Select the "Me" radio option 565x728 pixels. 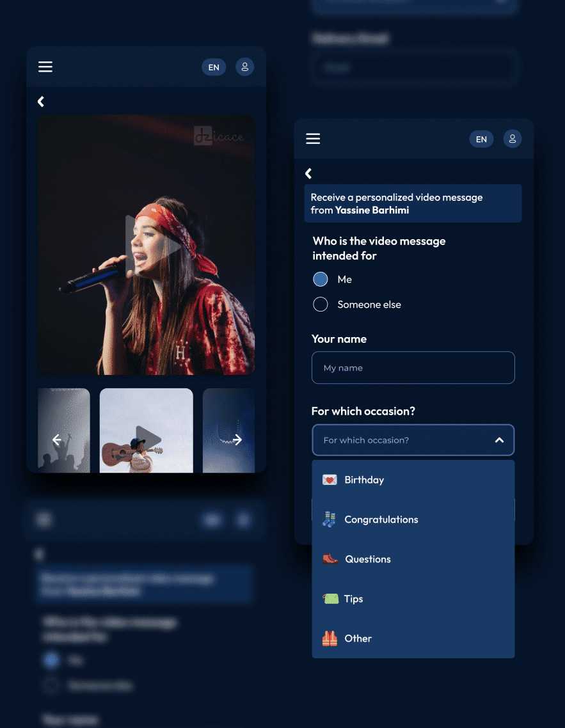point(321,280)
